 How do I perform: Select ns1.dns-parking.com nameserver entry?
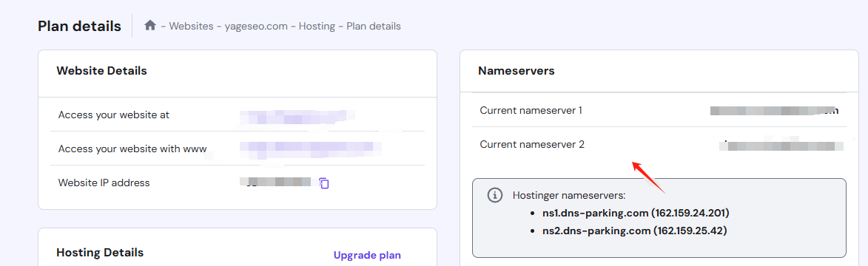click(x=636, y=213)
